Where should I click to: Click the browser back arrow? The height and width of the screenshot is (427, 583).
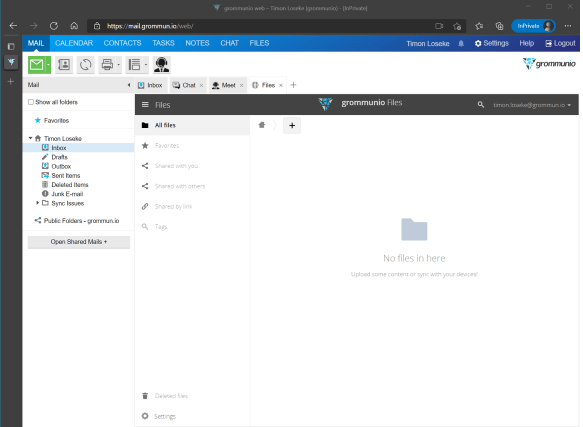[13, 26]
